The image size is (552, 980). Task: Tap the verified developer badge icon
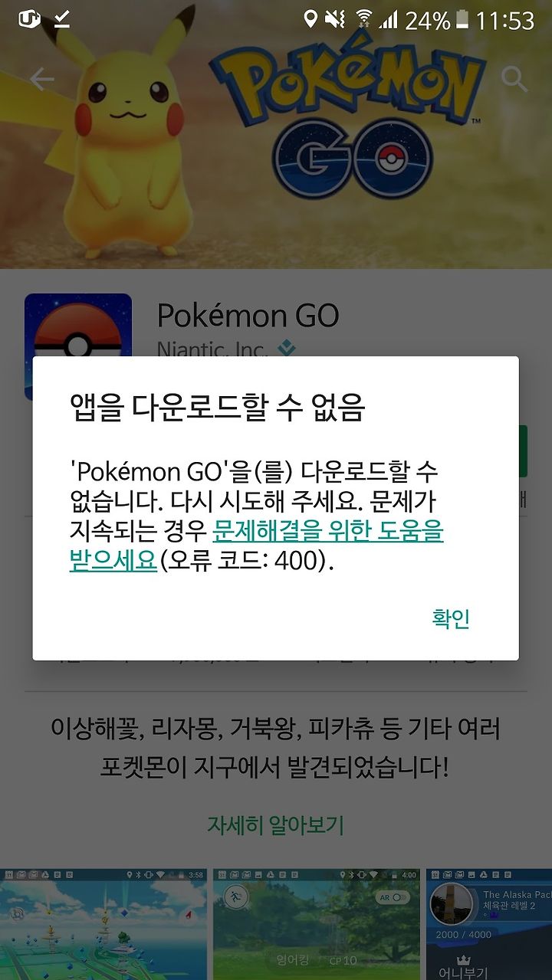point(287,349)
